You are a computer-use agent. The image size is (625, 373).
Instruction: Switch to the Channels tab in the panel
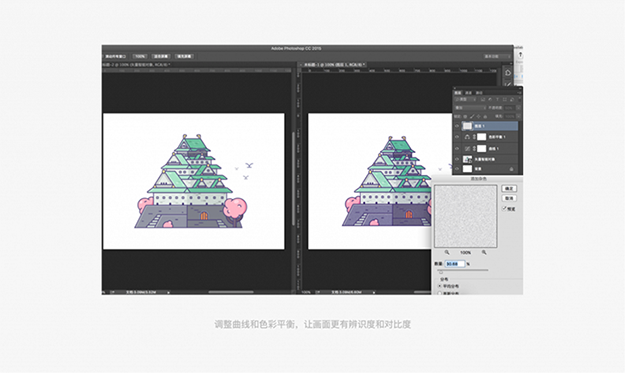pos(468,93)
